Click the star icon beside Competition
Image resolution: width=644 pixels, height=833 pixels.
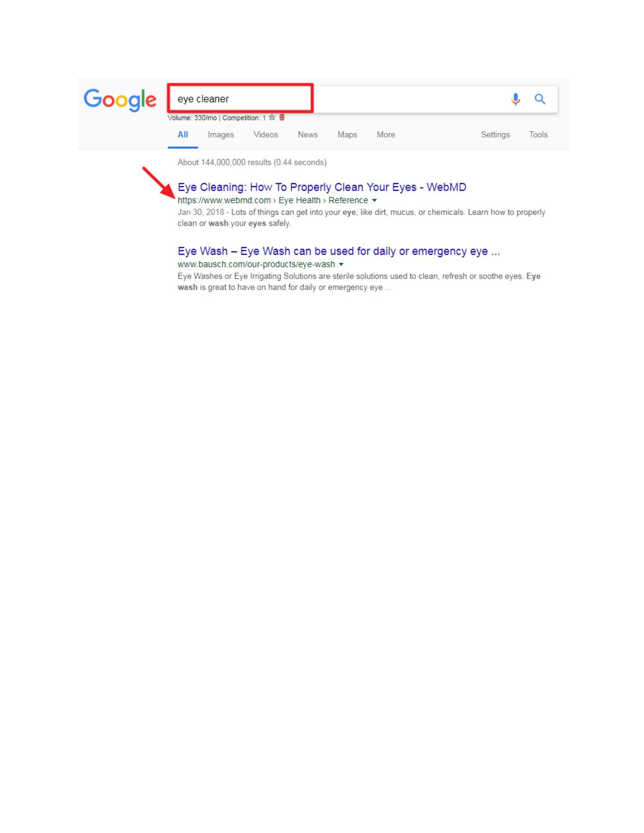[272, 117]
